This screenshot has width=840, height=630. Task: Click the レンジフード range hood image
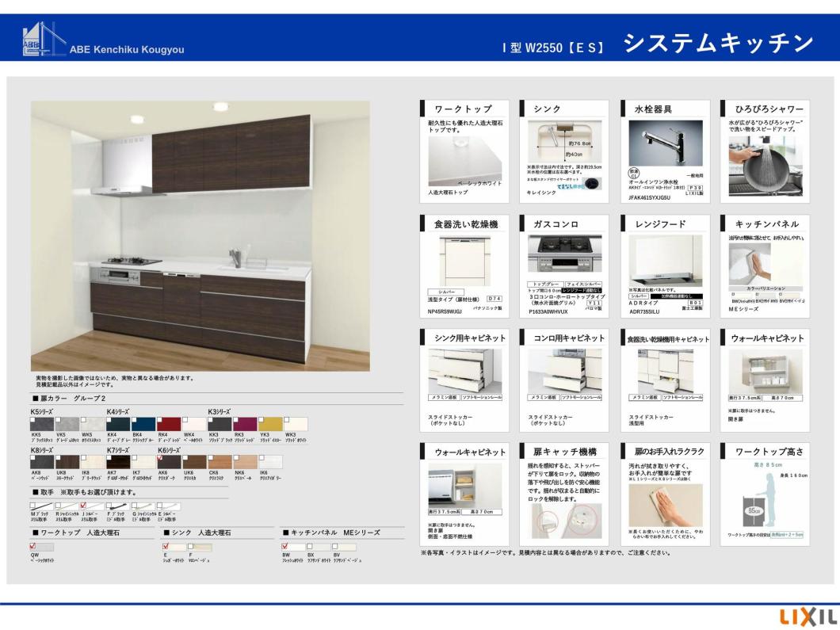pyautogui.click(x=665, y=261)
